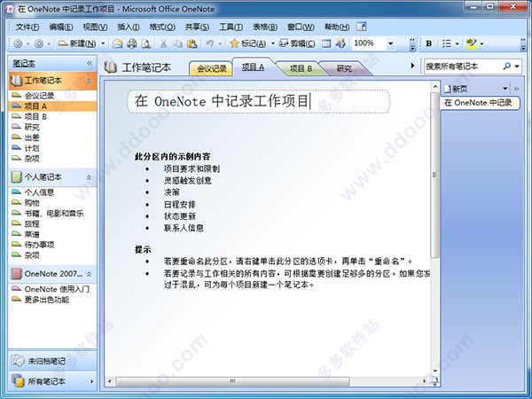Click the insert table icon
Screen dimensions: 532x399
(x=326, y=43)
